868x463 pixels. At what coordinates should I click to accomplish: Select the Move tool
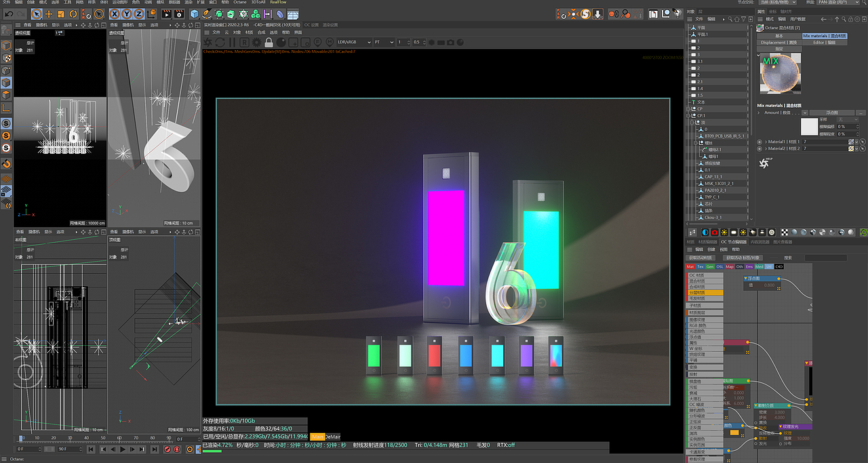click(49, 14)
